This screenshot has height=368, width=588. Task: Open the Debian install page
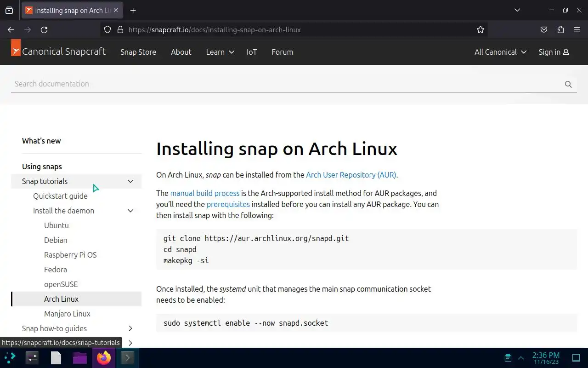(x=56, y=240)
